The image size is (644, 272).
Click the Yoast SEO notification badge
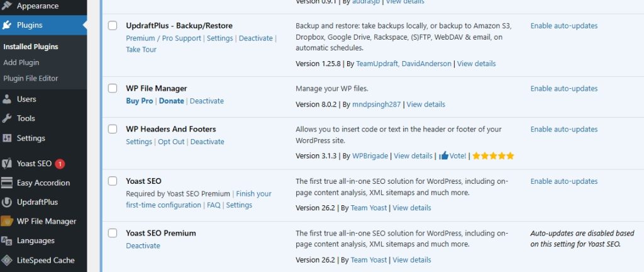(x=60, y=164)
